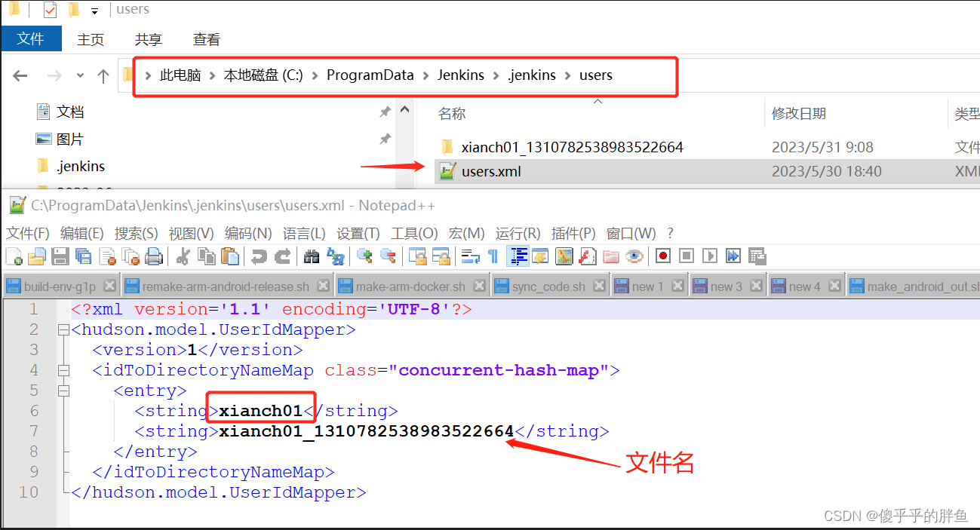Open the 编码(N) menu

pyautogui.click(x=248, y=233)
